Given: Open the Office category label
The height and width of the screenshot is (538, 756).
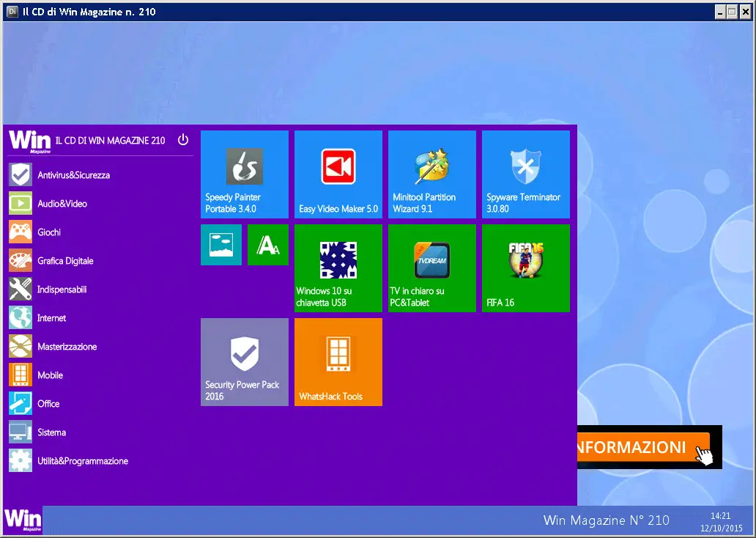Looking at the screenshot, I should pyautogui.click(x=48, y=404).
